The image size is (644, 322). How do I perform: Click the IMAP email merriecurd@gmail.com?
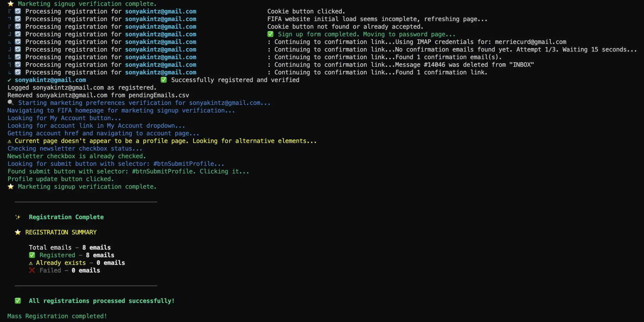531,42
